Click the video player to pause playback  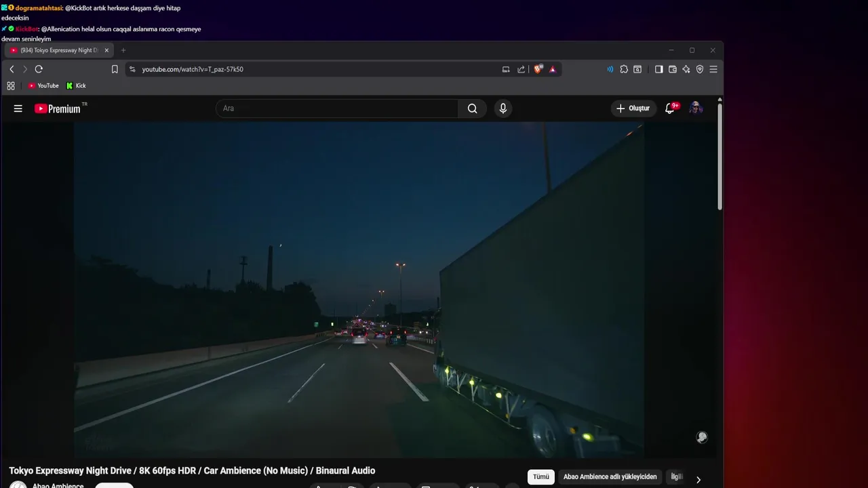[359, 289]
